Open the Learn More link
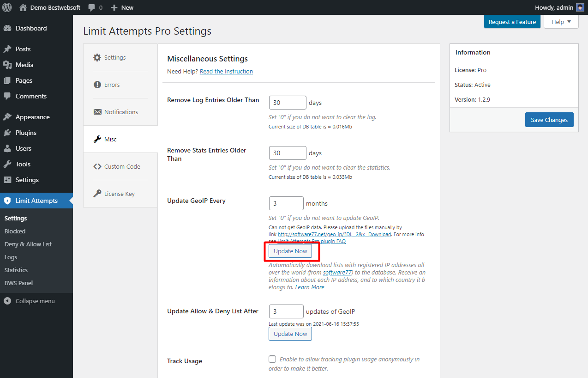 310,287
